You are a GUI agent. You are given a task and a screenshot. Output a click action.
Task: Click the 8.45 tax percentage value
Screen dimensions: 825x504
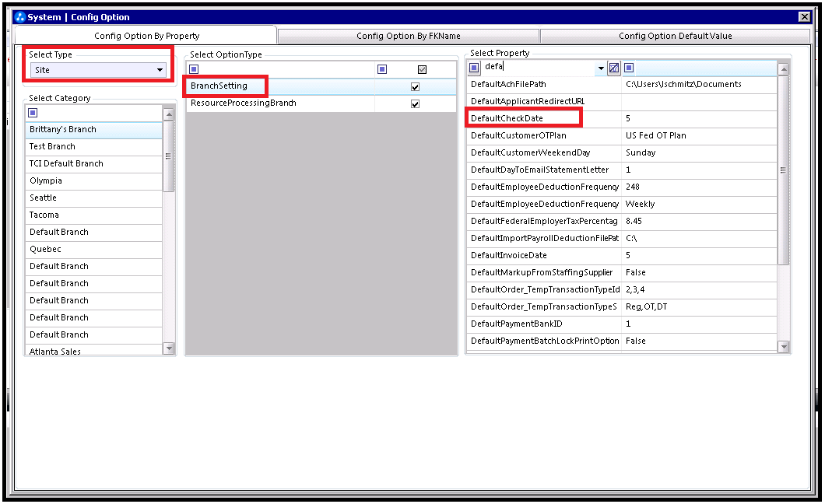click(x=699, y=221)
